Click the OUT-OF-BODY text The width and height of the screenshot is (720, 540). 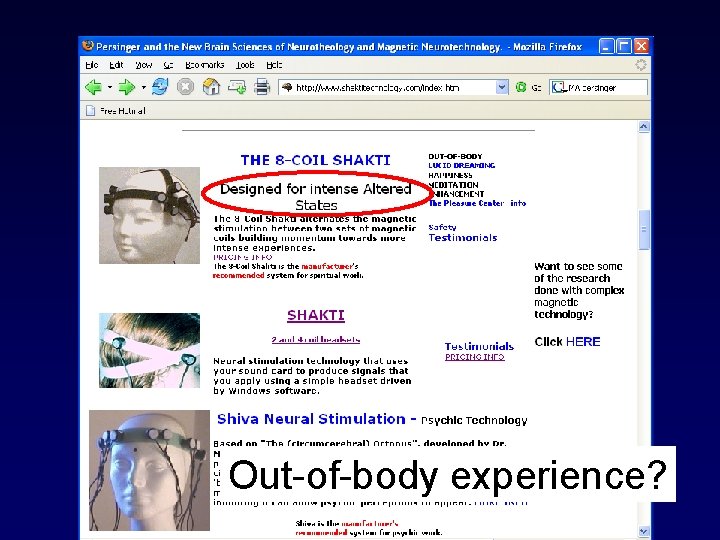[455, 156]
